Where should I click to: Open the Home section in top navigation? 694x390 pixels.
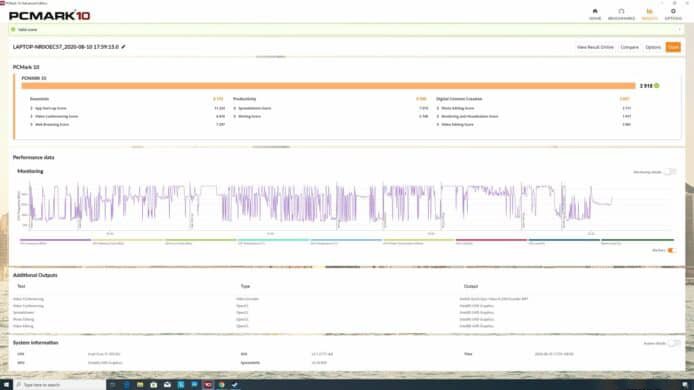point(595,14)
